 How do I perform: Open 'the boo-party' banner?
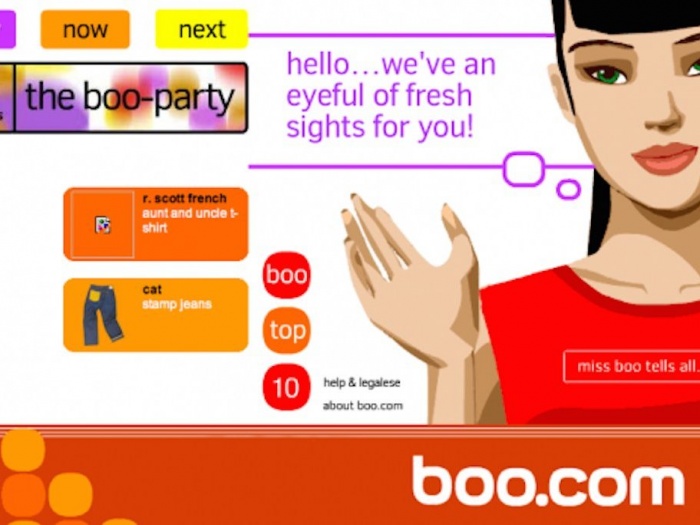(131, 98)
